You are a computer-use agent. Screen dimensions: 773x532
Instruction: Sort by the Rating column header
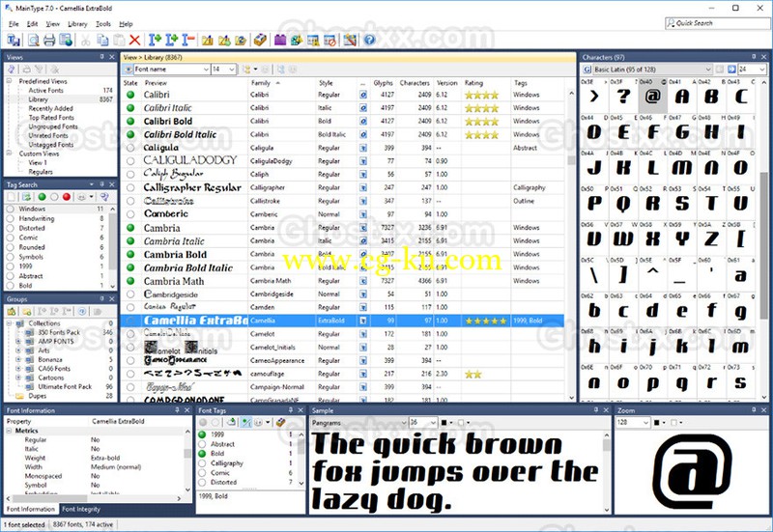point(486,83)
